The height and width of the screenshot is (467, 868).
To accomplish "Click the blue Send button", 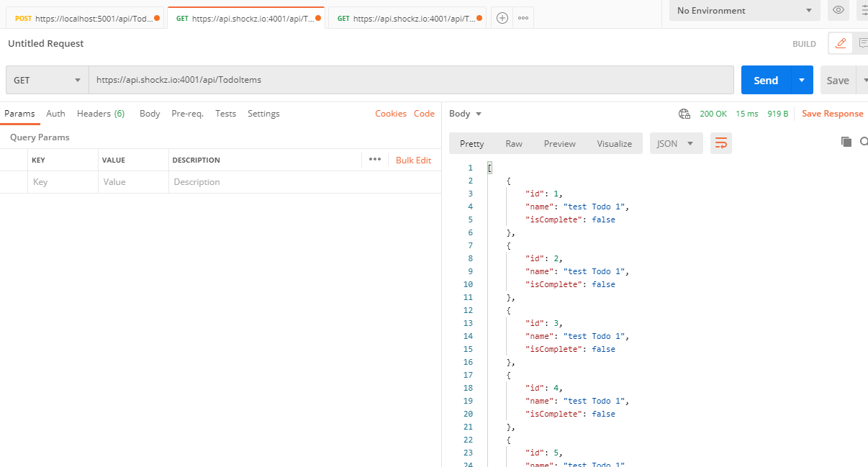I will click(766, 80).
